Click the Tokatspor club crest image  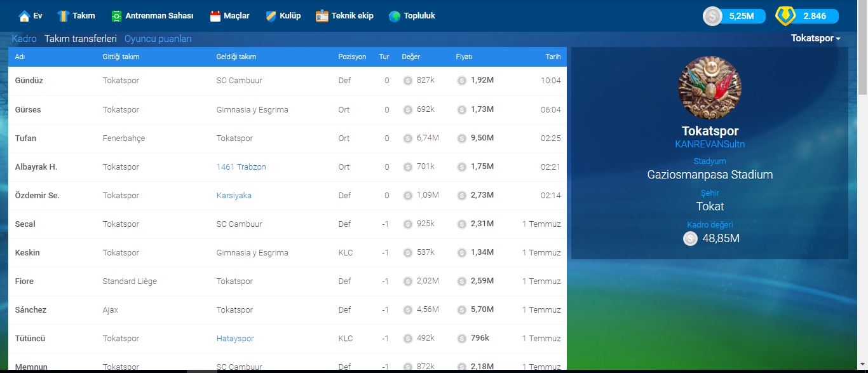click(710, 88)
